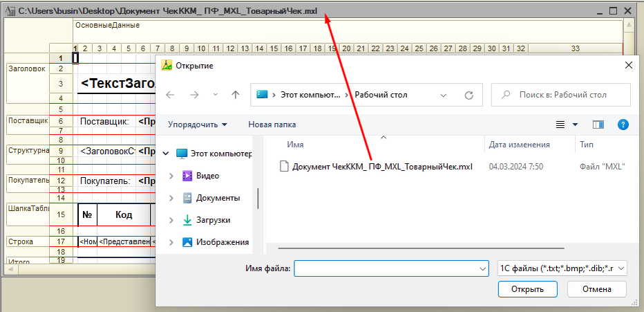The height and width of the screenshot is (312, 644).
Task: Select the Видео folder
Action: [x=208, y=176]
